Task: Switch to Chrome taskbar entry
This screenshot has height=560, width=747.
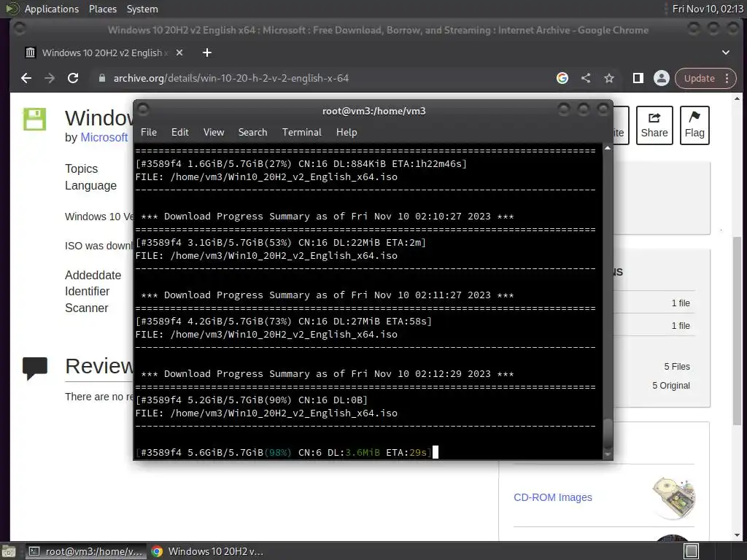Action: 207,551
